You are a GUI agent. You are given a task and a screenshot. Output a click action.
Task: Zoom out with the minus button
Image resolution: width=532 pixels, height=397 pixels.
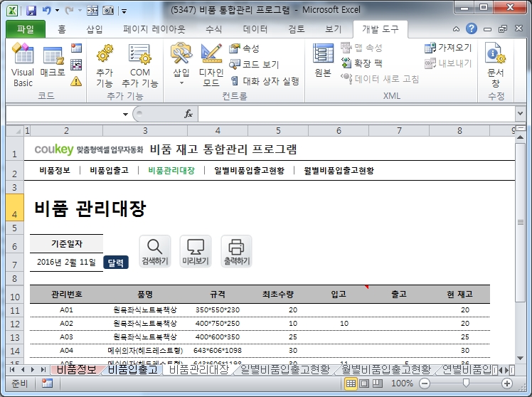point(425,383)
